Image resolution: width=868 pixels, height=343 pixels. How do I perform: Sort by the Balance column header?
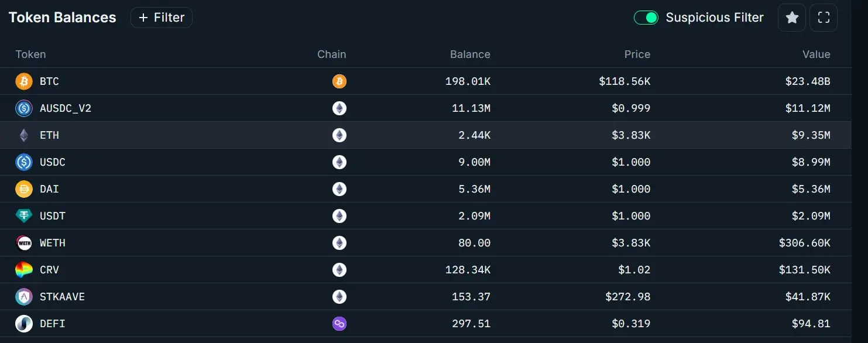(470, 54)
